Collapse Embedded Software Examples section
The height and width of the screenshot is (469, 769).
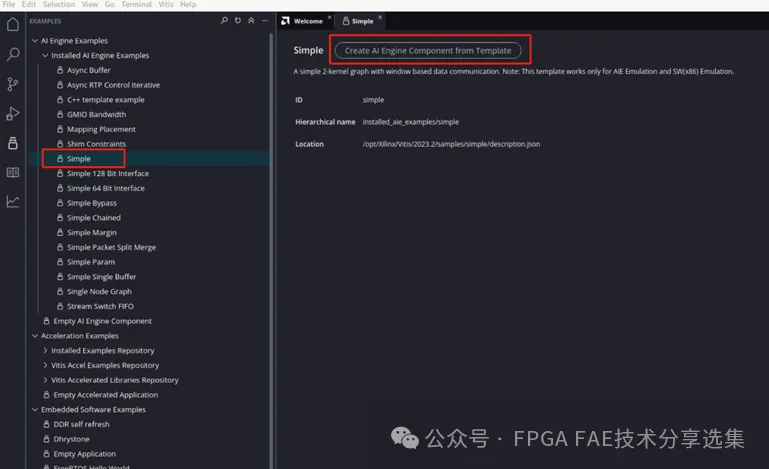(35, 409)
